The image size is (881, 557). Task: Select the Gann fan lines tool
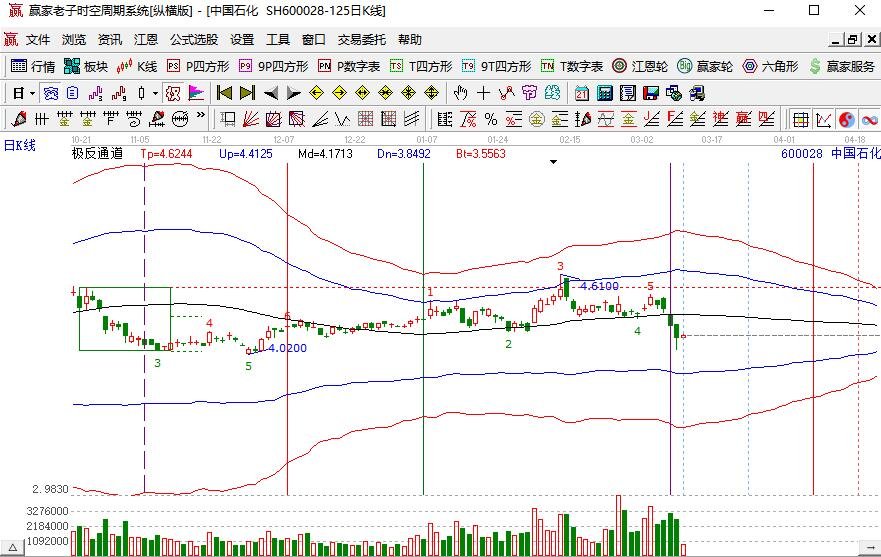point(251,119)
